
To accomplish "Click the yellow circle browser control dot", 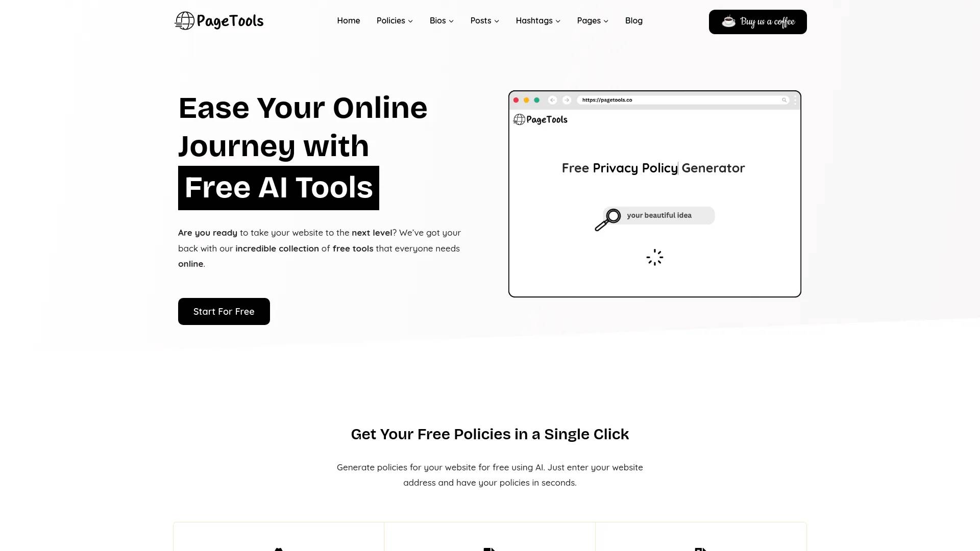I will pos(527,99).
